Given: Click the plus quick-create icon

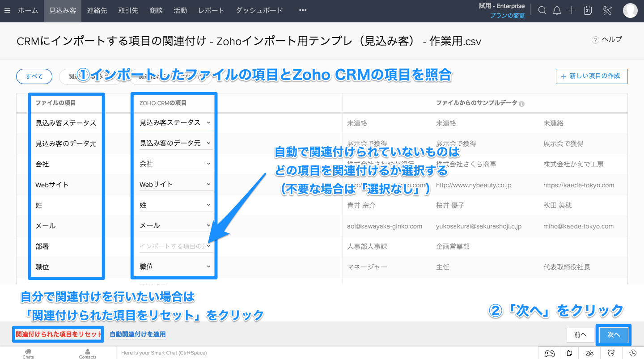Looking at the screenshot, I should 572,10.
